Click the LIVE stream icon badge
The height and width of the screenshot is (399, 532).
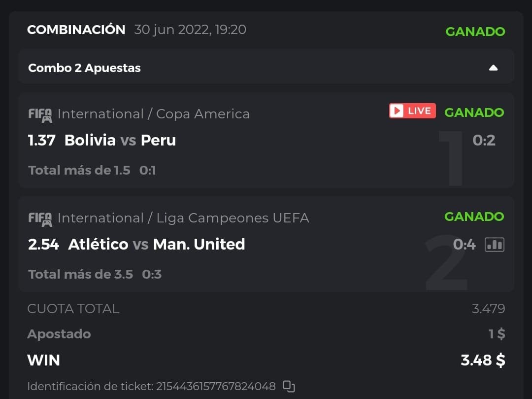412,111
